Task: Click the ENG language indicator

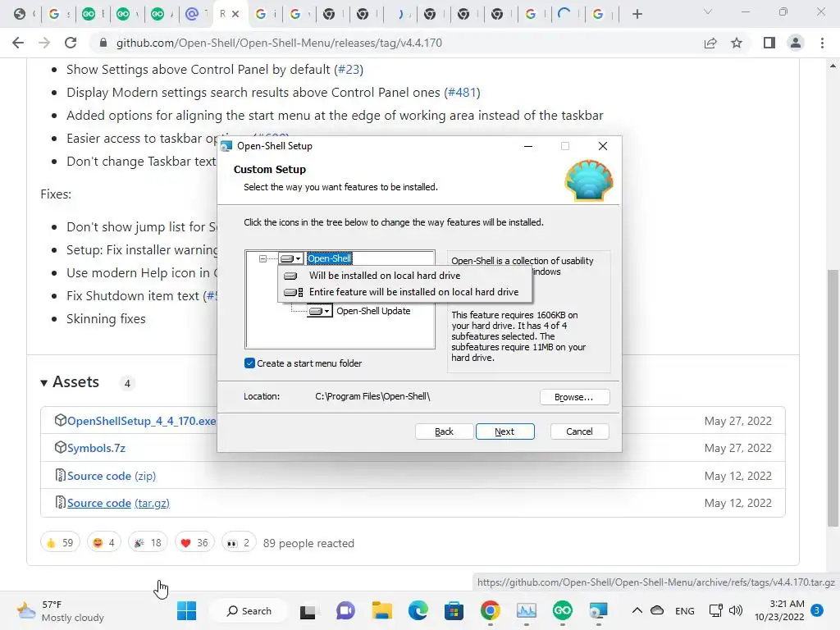Action: coord(685,610)
